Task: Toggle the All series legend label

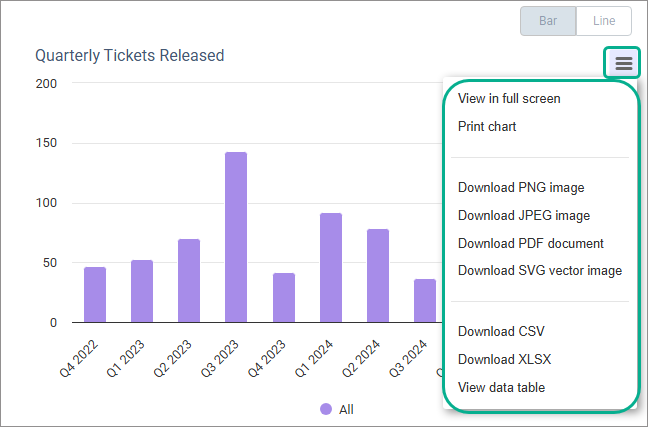Action: (x=346, y=409)
